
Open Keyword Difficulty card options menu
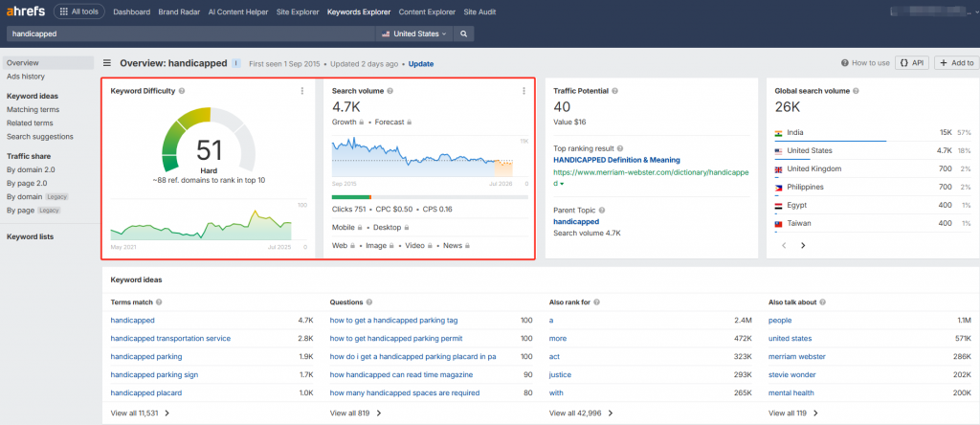(x=302, y=91)
